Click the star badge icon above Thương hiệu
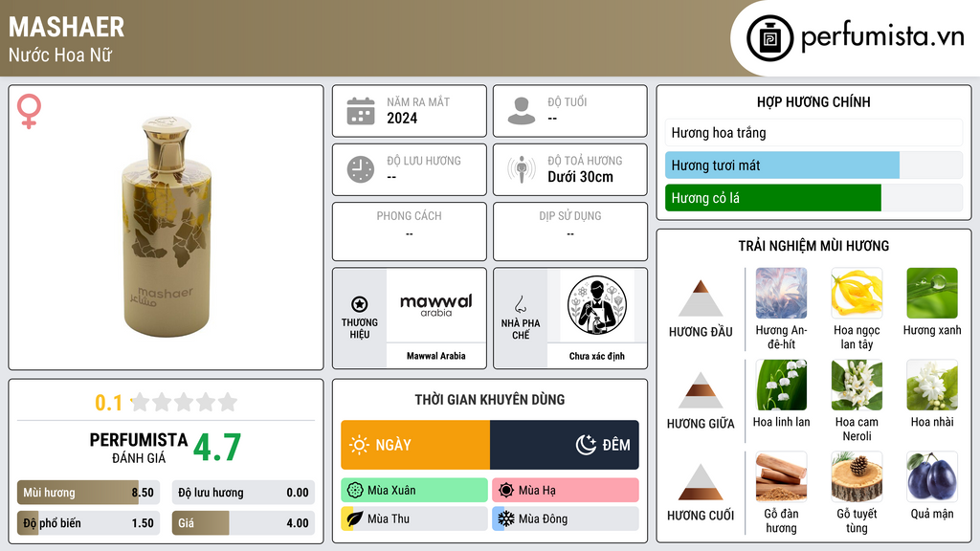 [360, 304]
